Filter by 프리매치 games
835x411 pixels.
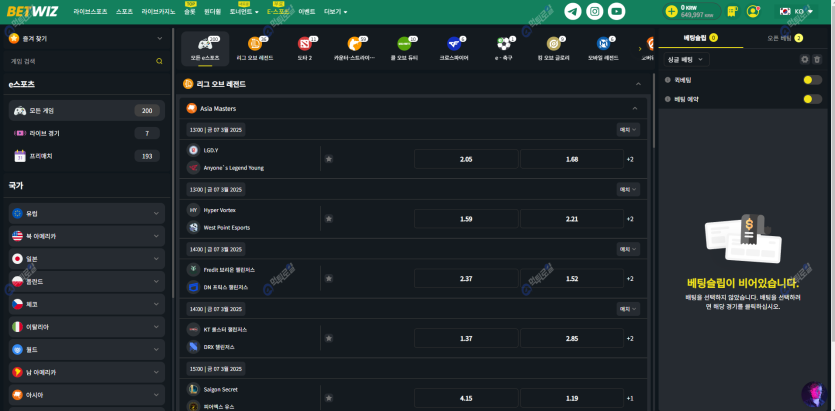(87, 156)
